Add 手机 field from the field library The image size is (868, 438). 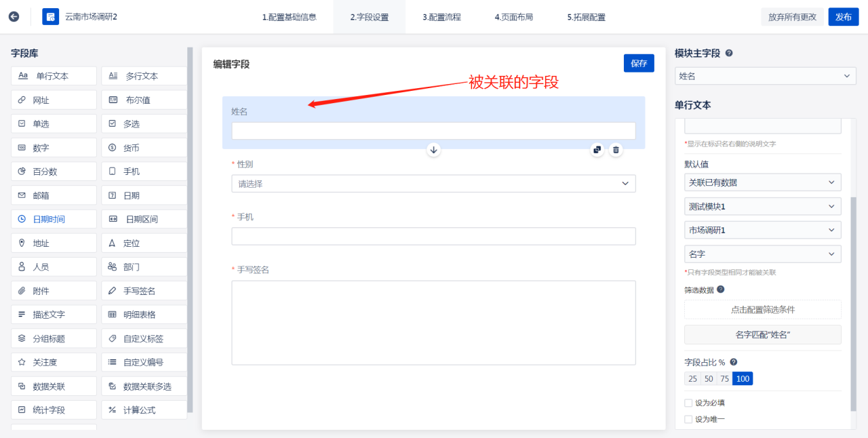coord(144,172)
